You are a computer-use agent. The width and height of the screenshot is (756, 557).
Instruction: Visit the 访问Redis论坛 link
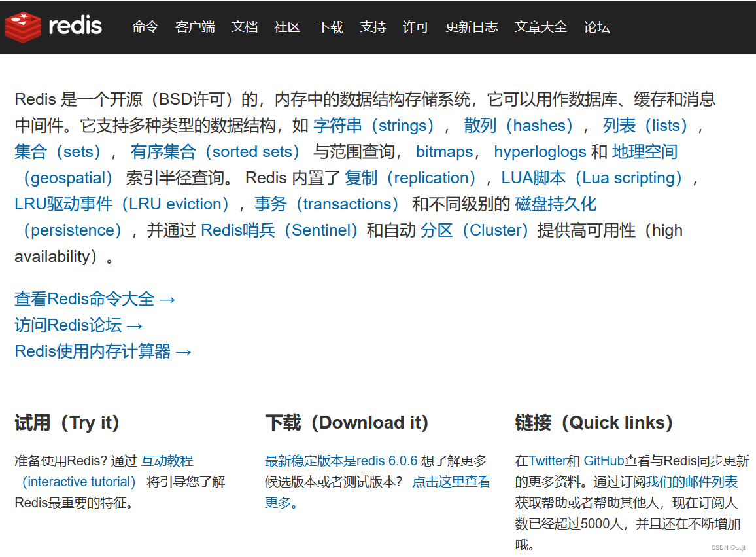click(x=78, y=325)
